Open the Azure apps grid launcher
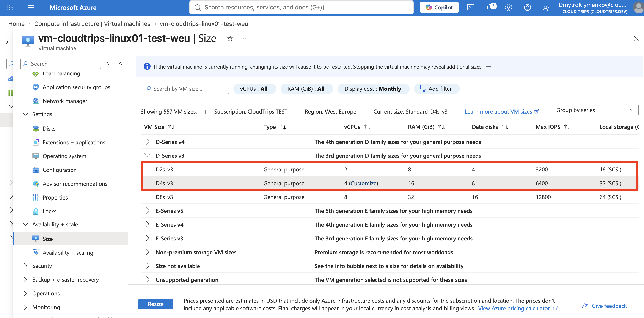This screenshot has height=318, width=644. click(x=10, y=8)
